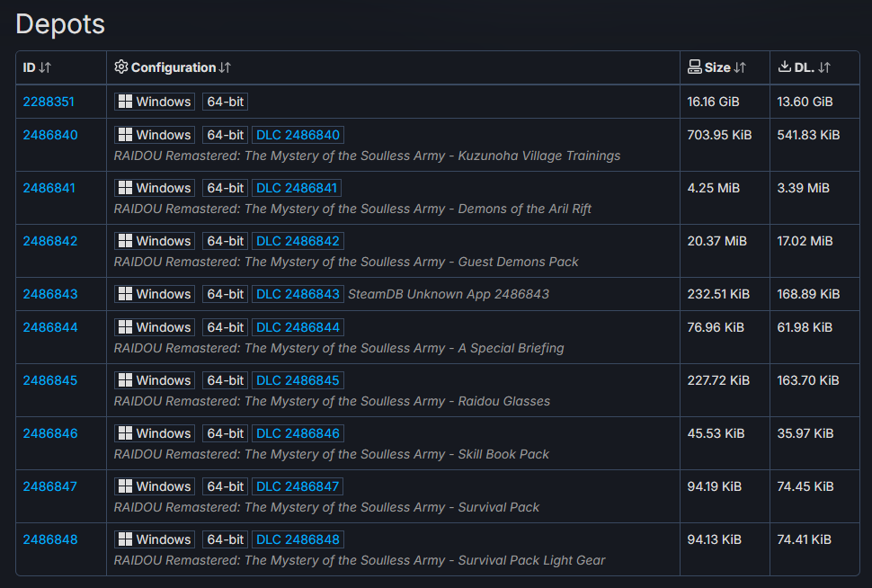
Task: Click 'Demons of the Aril Rift' description
Action: (x=524, y=209)
